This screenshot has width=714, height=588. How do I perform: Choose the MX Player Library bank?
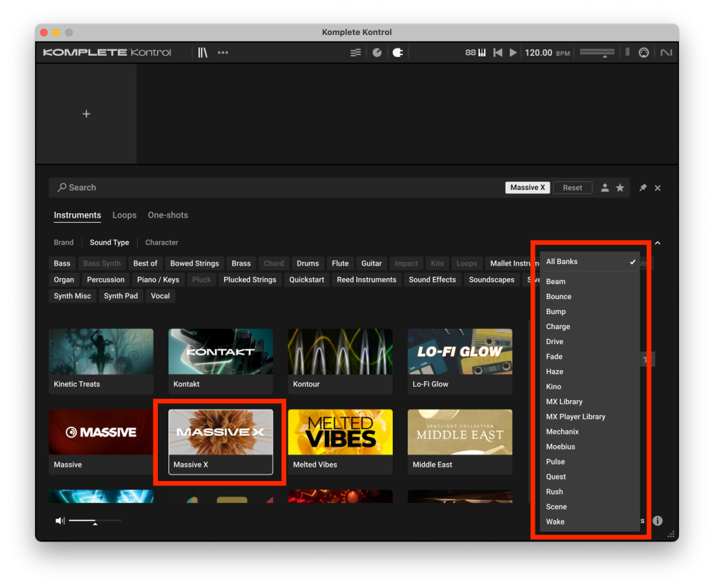pyautogui.click(x=590, y=417)
